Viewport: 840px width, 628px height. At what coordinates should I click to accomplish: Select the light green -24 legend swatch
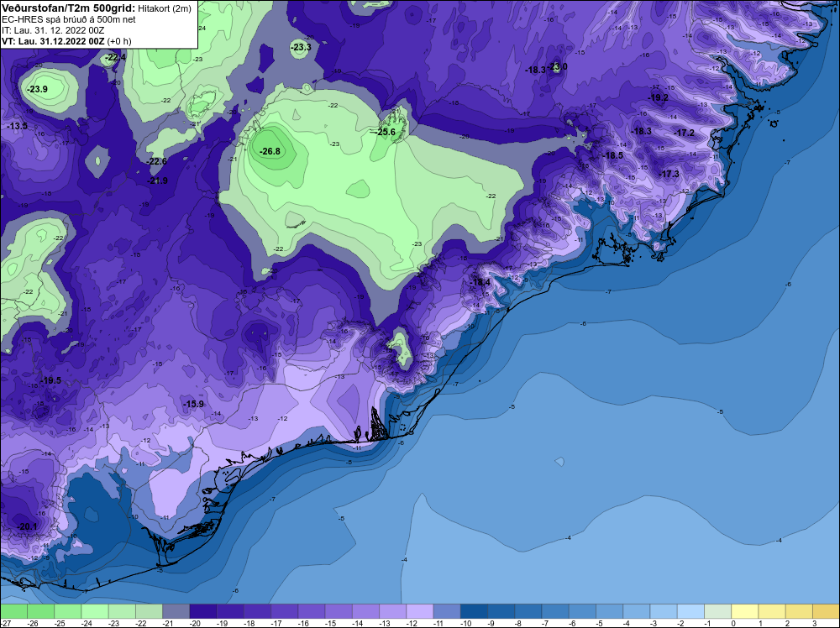pos(95,611)
